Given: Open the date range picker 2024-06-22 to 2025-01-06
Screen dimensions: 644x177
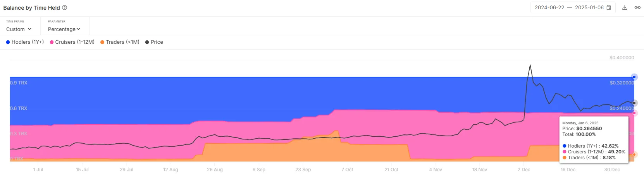Looking at the screenshot, I should point(573,7).
